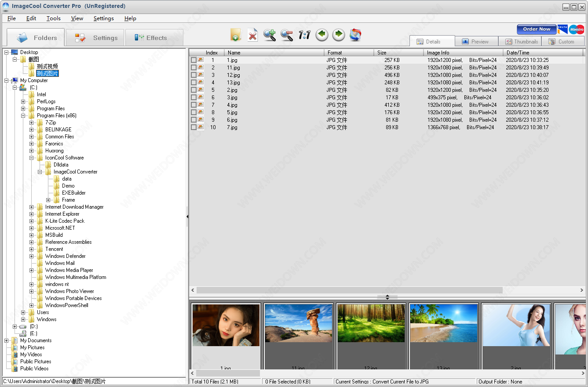Click the 1:1 actual size icon

304,35
